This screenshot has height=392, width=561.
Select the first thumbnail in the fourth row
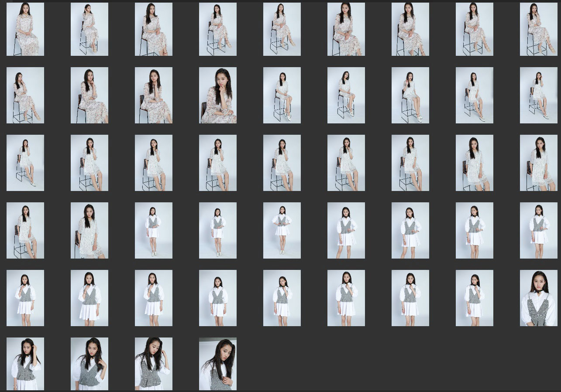pos(25,230)
